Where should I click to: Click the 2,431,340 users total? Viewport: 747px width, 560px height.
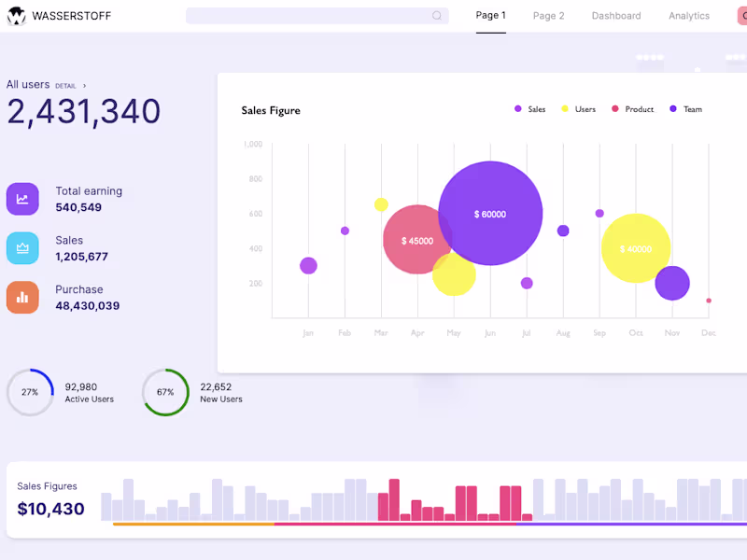84,111
